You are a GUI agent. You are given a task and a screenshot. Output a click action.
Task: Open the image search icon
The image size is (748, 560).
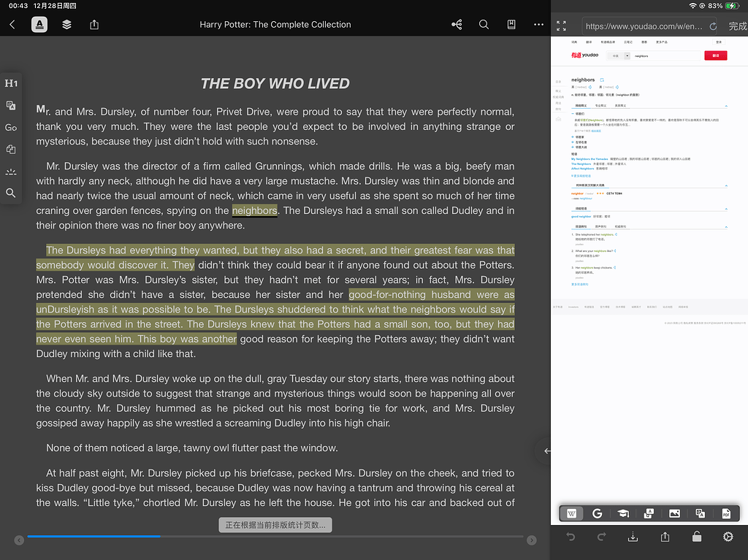click(x=674, y=513)
